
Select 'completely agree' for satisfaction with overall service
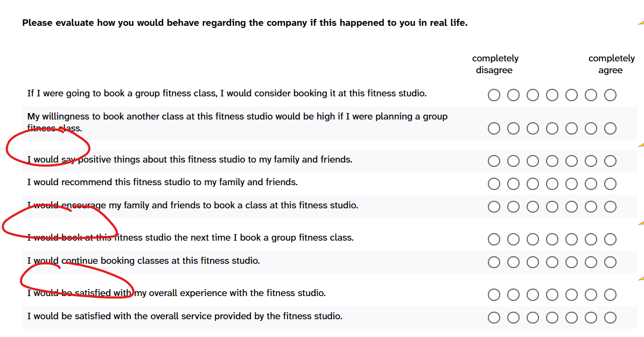click(x=610, y=318)
